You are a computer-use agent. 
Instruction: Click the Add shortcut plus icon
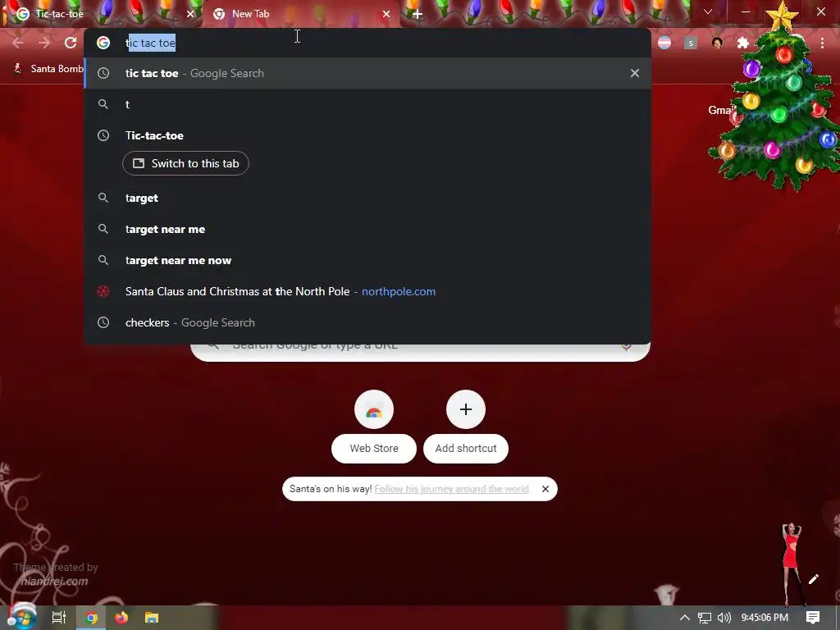[x=466, y=409]
